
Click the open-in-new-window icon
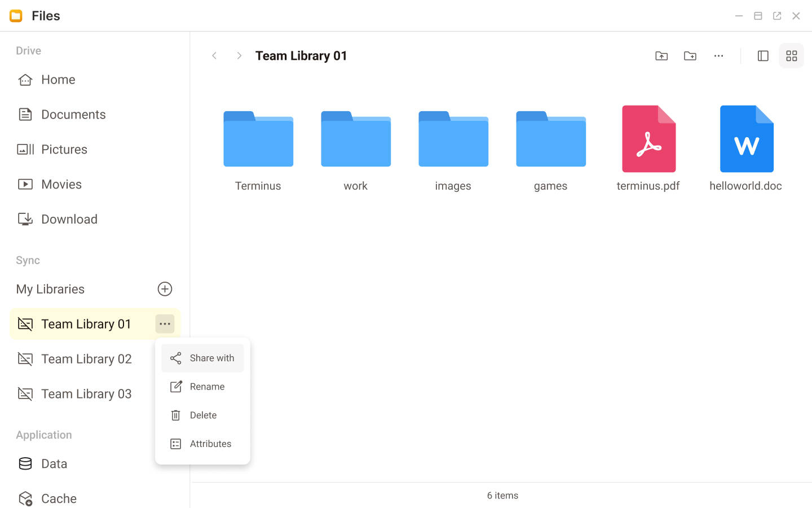pos(777,16)
